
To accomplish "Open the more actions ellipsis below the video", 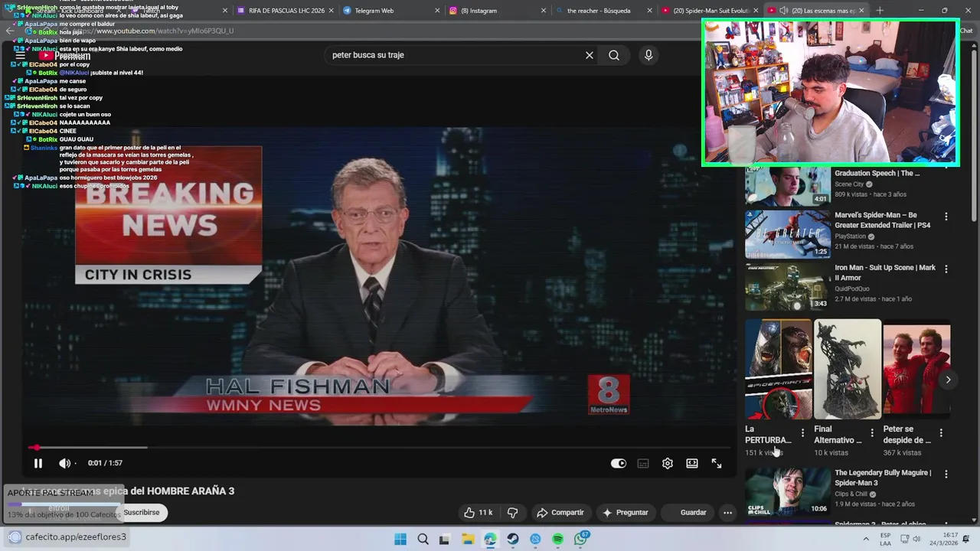I will coord(727,513).
